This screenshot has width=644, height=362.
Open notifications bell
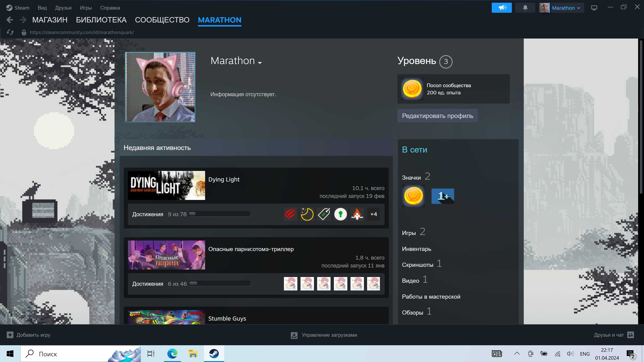525,8
